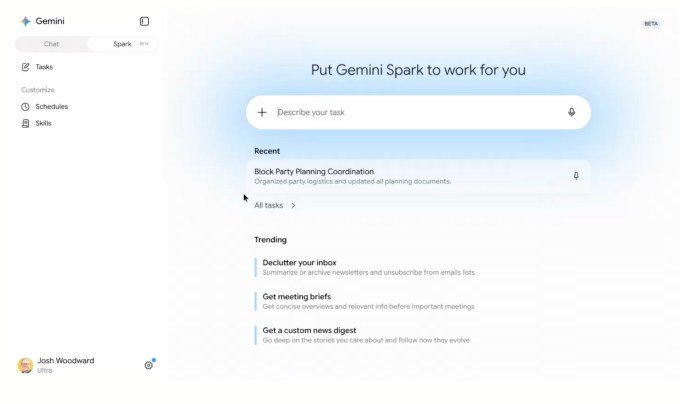Open settings via the gear icon
The image size is (680, 404).
coord(148,365)
